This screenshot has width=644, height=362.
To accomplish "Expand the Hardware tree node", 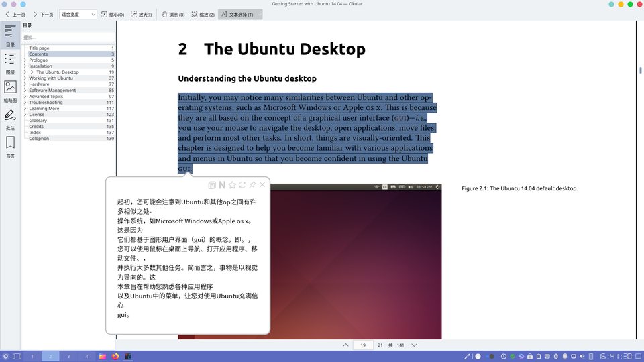I will point(25,84).
